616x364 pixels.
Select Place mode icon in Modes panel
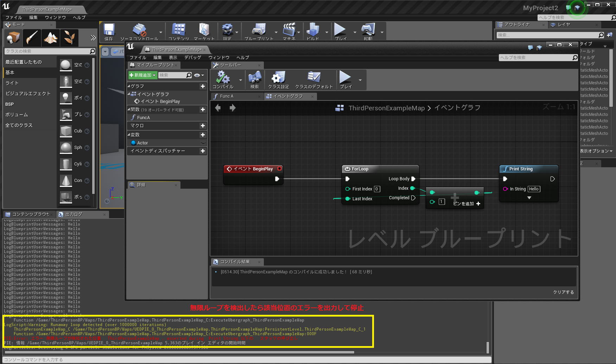[x=13, y=38]
